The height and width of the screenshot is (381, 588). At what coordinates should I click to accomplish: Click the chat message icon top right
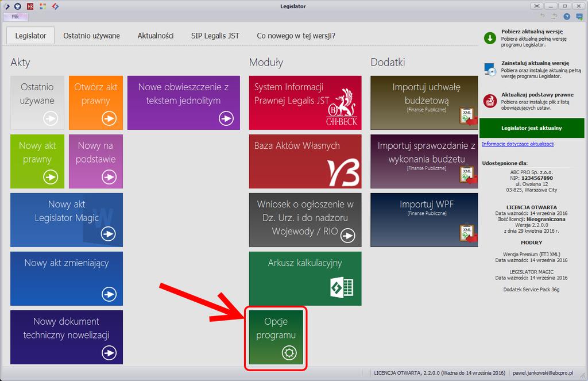(x=579, y=17)
